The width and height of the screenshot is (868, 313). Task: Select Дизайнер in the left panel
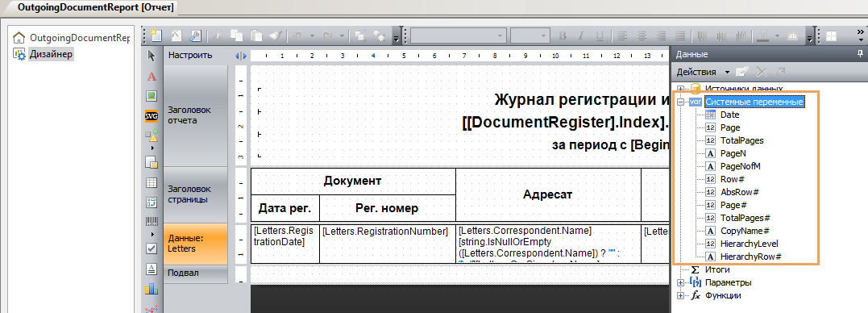click(51, 54)
